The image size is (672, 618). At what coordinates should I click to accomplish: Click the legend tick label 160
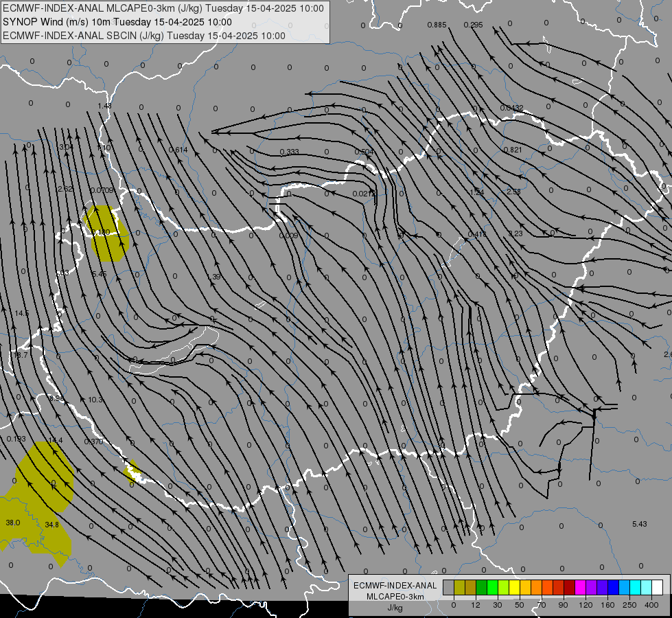pyautogui.click(x=607, y=605)
